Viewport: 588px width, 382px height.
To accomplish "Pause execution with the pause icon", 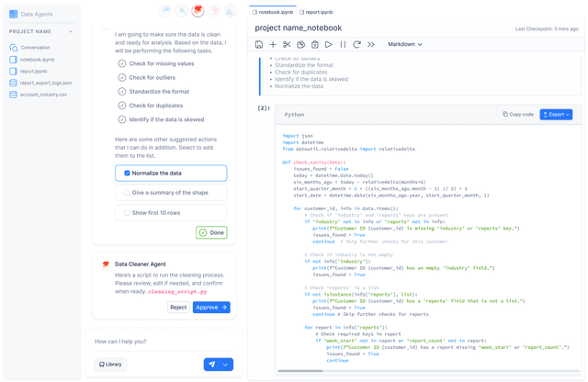I will 343,44.
